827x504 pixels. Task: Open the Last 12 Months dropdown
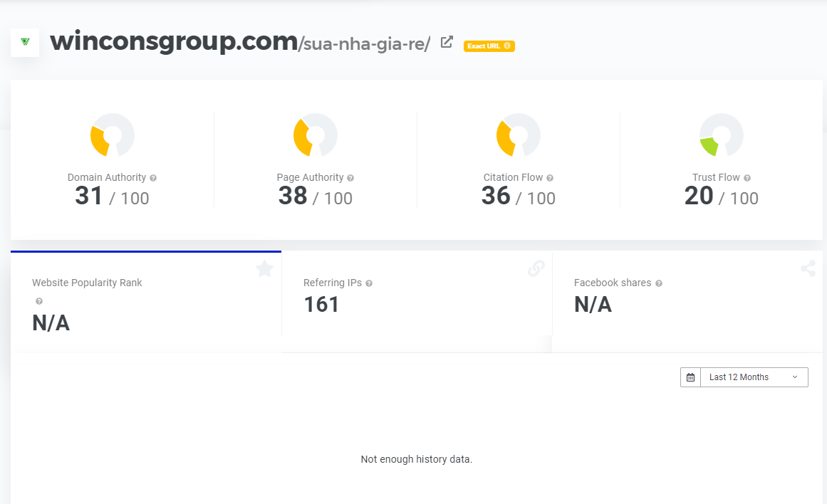[754, 377]
